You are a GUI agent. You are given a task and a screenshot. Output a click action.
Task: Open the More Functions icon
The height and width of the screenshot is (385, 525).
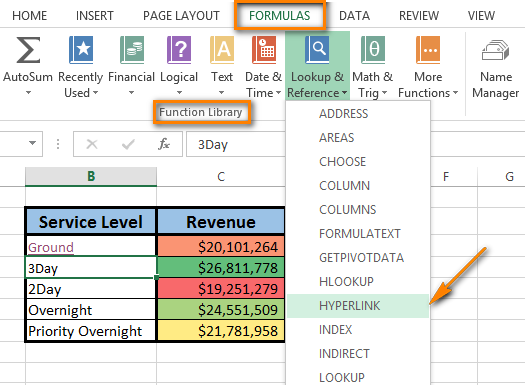(428, 50)
